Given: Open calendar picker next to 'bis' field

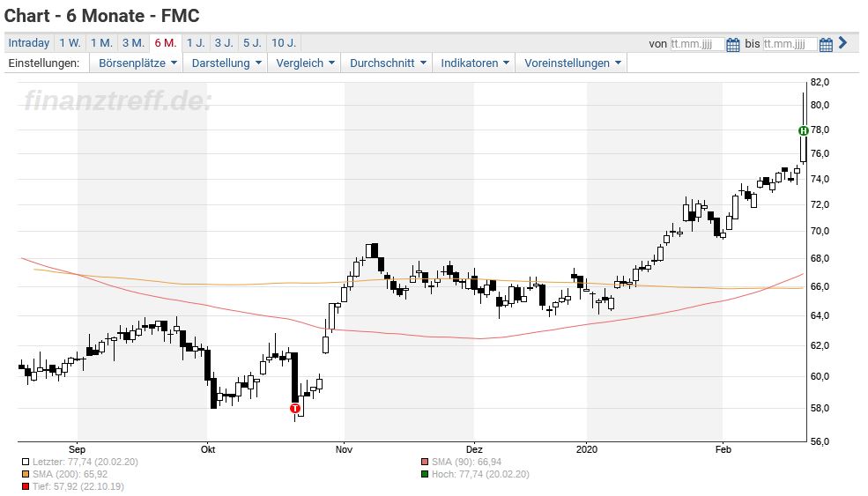Looking at the screenshot, I should (x=826, y=44).
